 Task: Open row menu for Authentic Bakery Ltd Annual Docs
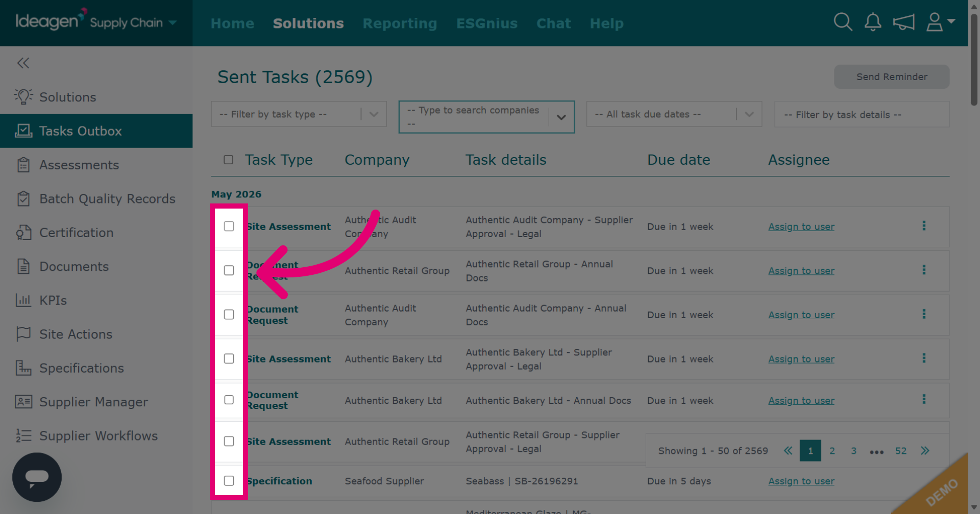[924, 399]
